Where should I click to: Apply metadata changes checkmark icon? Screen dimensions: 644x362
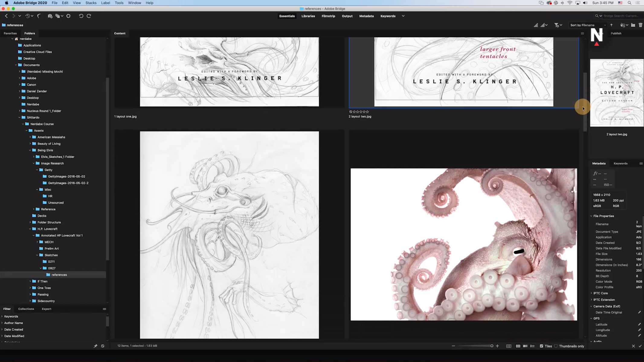640,346
